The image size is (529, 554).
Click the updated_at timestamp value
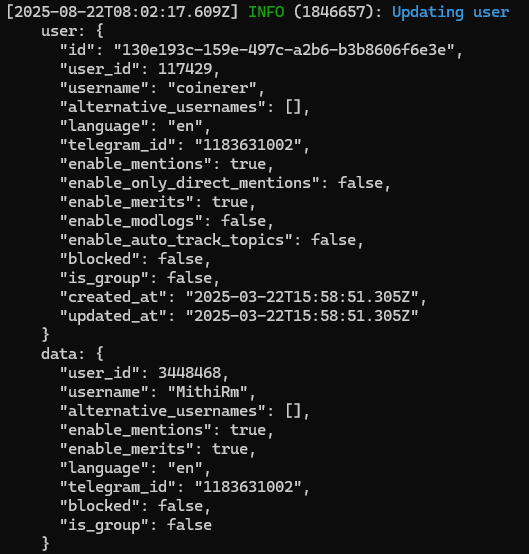302,316
